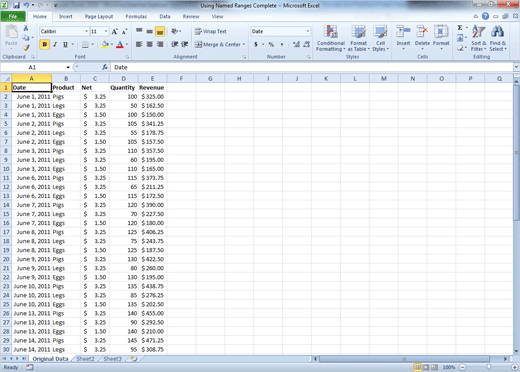The width and height of the screenshot is (520, 372).
Task: Toggle Bottom Align vertical alignment
Action: (160, 31)
